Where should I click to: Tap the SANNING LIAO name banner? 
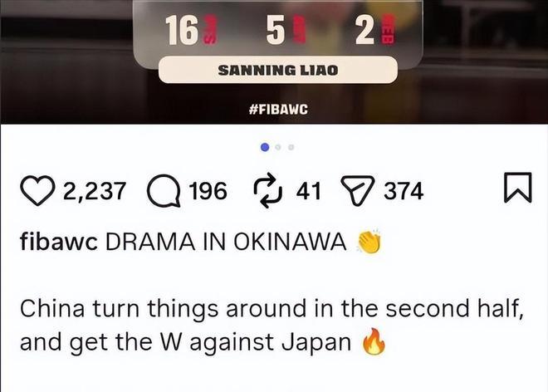[x=278, y=70]
